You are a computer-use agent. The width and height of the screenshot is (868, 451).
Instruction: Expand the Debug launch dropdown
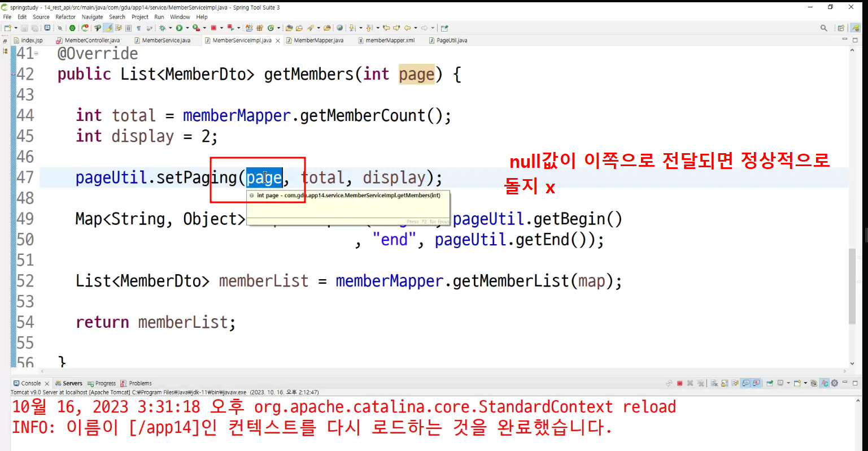[170, 28]
